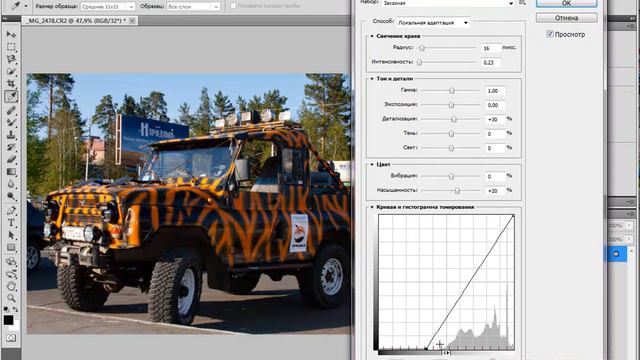The height and width of the screenshot is (360, 640).
Task: Select the Pen tool
Action: pyautogui.click(x=11, y=211)
